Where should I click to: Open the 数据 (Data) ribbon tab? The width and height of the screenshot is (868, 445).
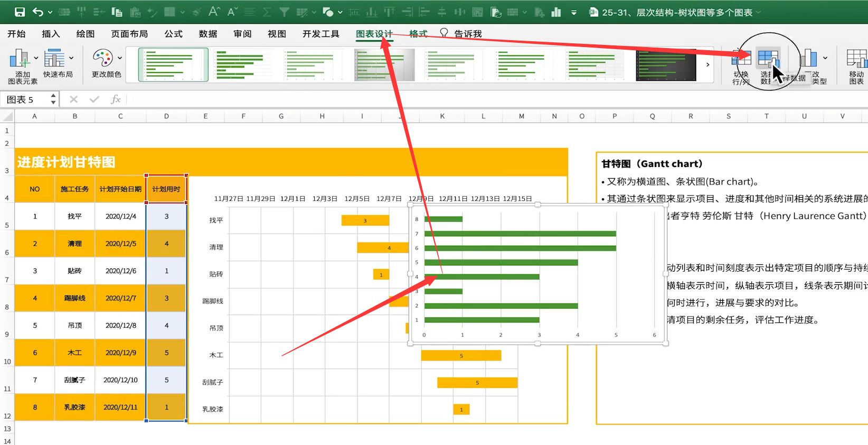(208, 34)
